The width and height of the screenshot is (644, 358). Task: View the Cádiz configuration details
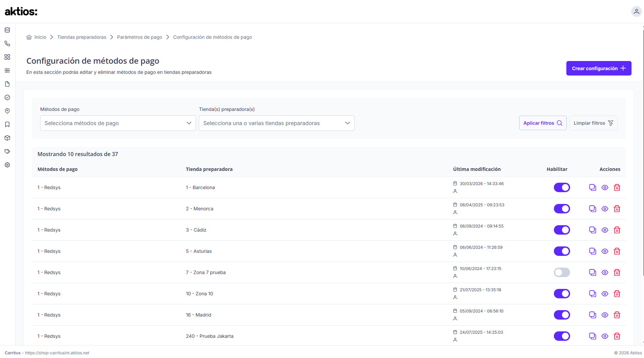605,230
